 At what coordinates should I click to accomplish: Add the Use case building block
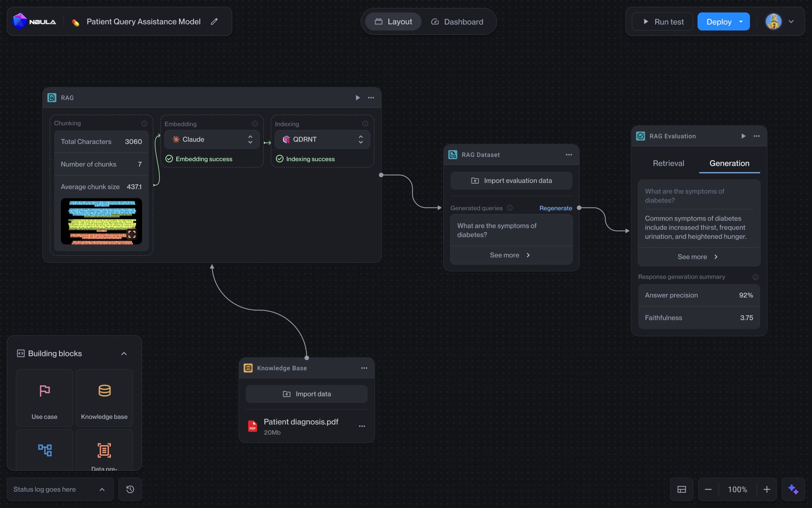[x=44, y=398]
